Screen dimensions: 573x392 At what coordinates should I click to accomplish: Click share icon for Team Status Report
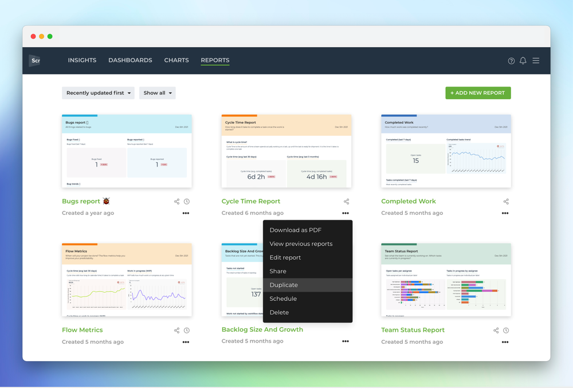[496, 331]
